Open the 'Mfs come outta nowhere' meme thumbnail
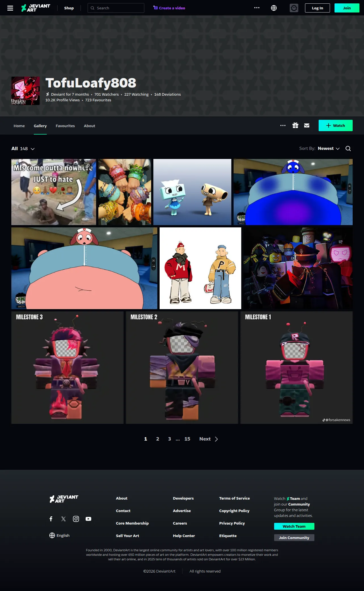This screenshot has height=591, width=364. tap(54, 192)
